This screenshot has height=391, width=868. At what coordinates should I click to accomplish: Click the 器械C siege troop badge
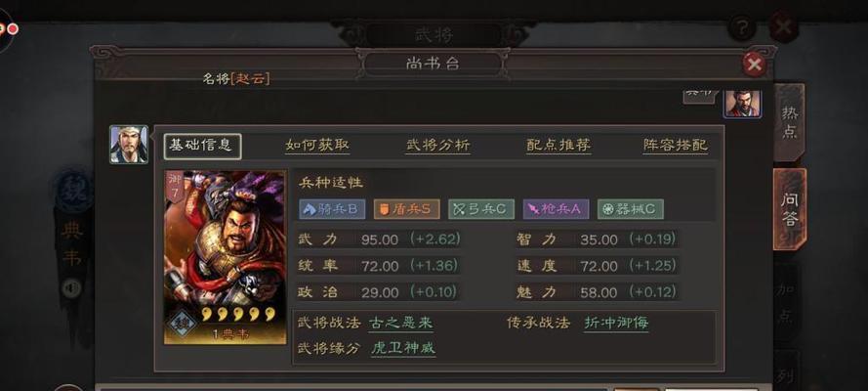pyautogui.click(x=631, y=209)
